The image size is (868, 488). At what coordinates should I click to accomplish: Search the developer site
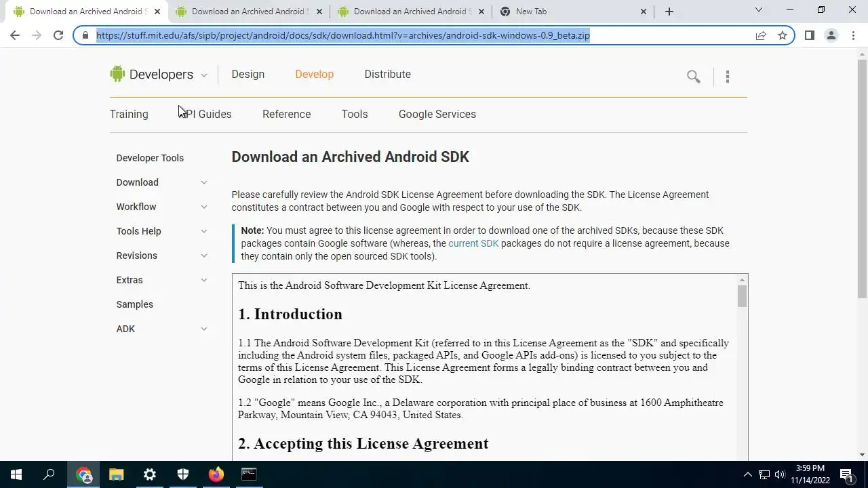pos(693,77)
